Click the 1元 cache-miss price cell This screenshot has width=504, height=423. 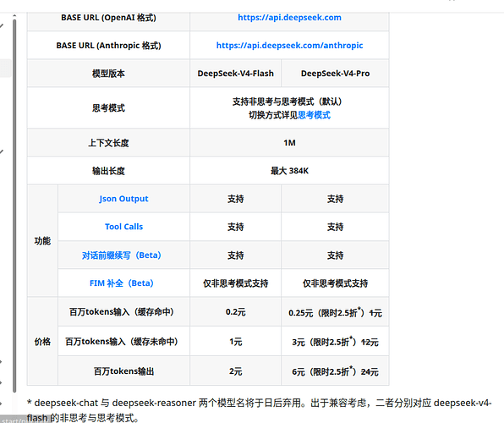pyautogui.click(x=235, y=341)
